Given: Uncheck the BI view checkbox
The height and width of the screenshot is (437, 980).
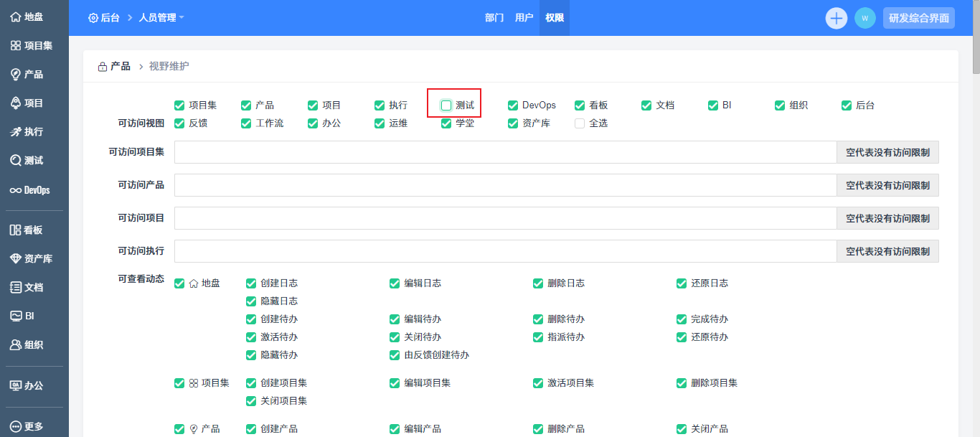Looking at the screenshot, I should (713, 105).
